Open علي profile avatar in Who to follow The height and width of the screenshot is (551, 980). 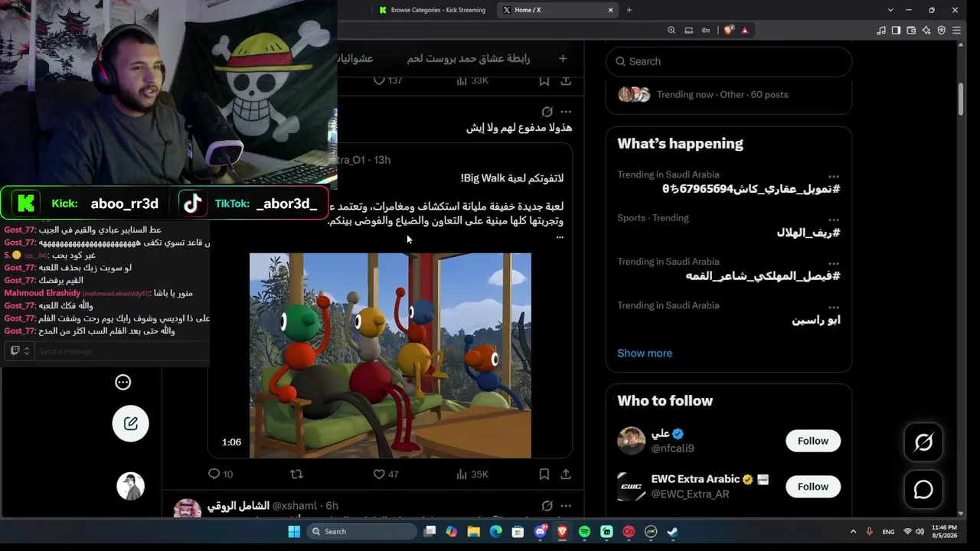(632, 441)
